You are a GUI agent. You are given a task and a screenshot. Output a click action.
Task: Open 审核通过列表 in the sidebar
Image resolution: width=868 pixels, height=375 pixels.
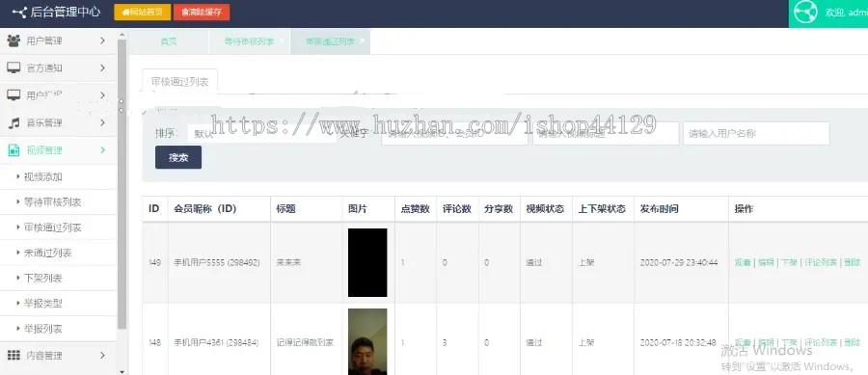(x=53, y=228)
